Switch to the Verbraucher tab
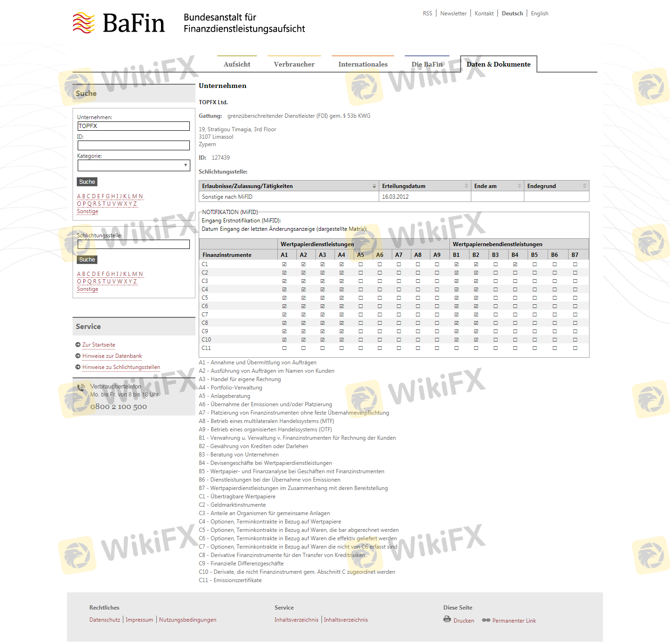Viewport: 670px width, 644px height. coord(294,64)
